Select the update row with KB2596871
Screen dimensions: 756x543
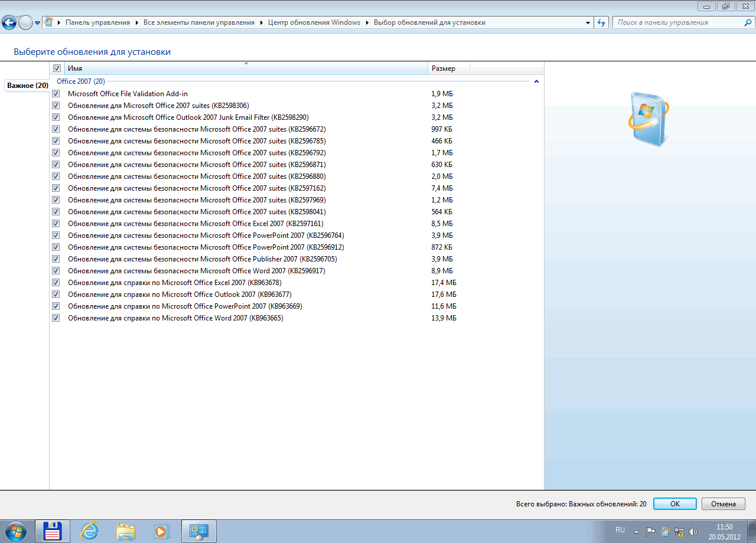point(296,165)
